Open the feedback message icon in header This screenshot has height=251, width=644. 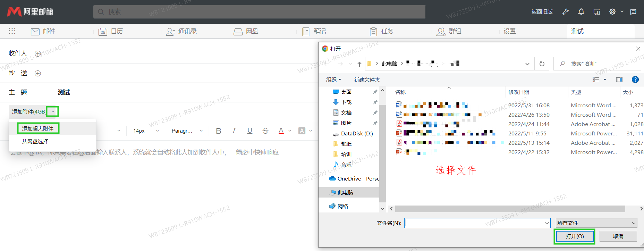(x=633, y=12)
